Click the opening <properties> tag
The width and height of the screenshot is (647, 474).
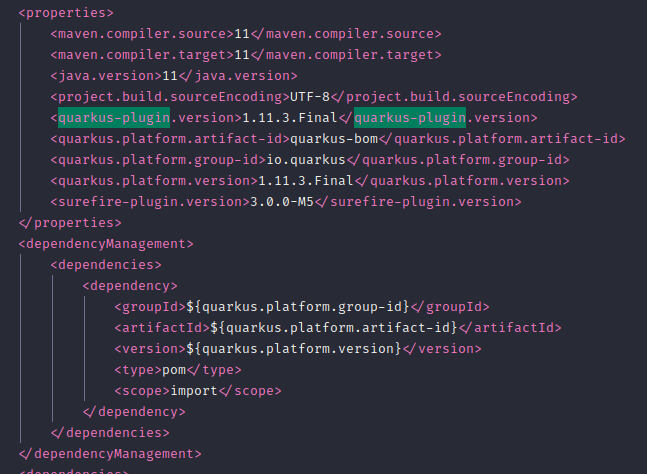(x=66, y=13)
